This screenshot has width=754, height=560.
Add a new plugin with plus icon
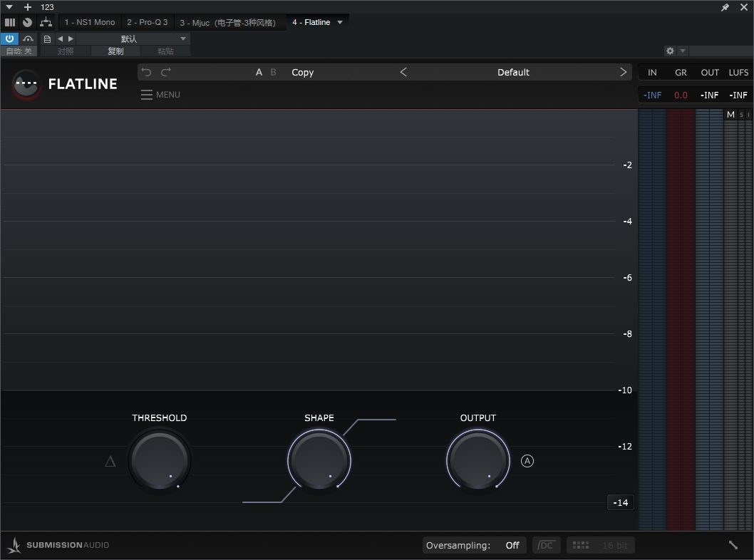pos(27,6)
